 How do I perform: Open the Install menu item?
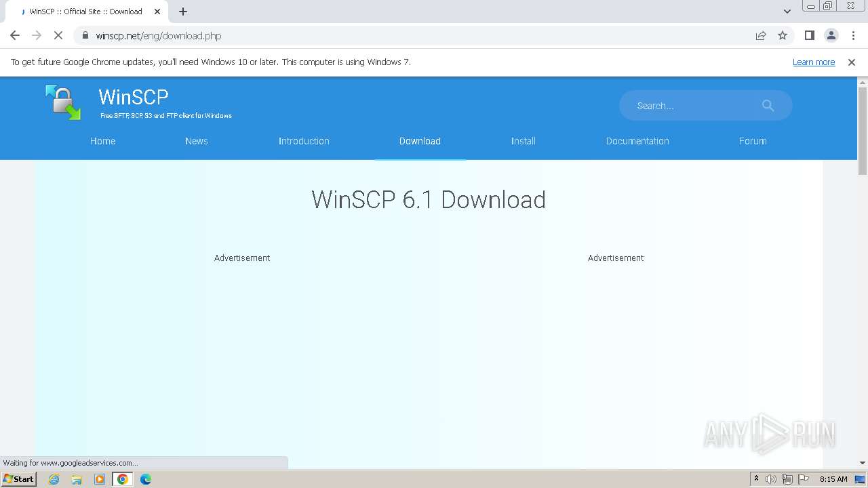click(x=524, y=141)
